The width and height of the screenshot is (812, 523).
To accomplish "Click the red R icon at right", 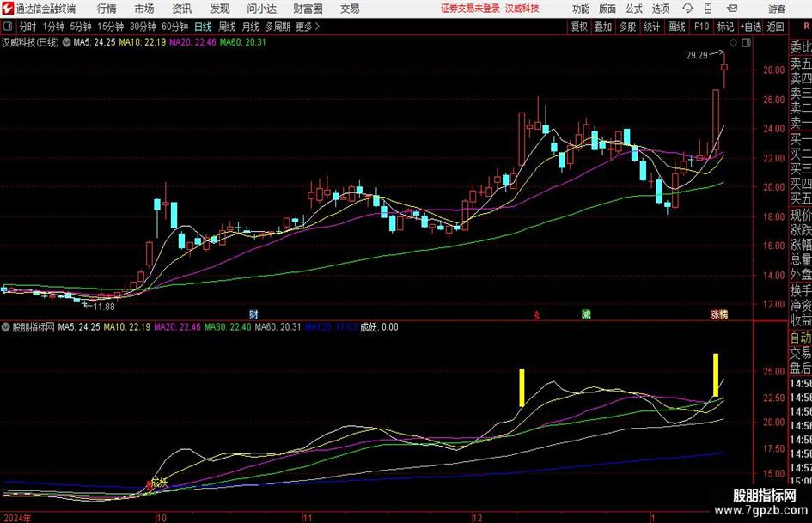I will click(x=806, y=27).
